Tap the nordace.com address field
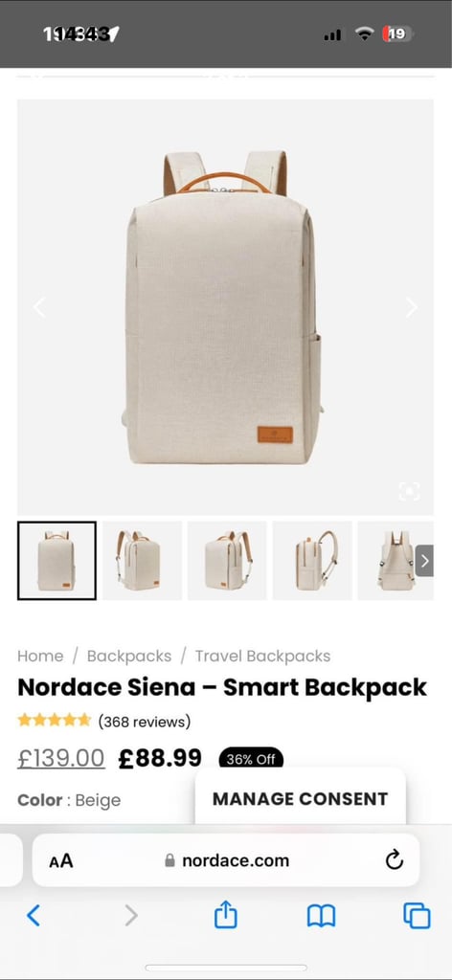Viewport: 452px width, 980px height. [226, 860]
